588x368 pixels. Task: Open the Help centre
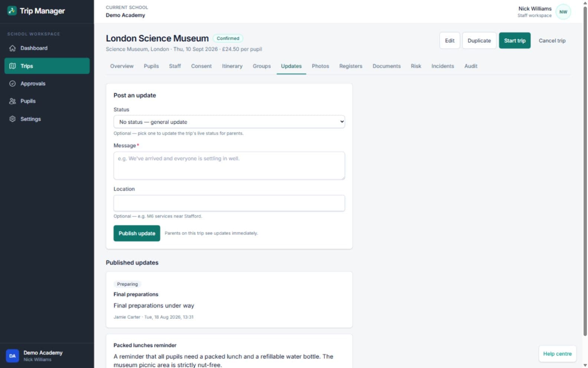point(557,354)
